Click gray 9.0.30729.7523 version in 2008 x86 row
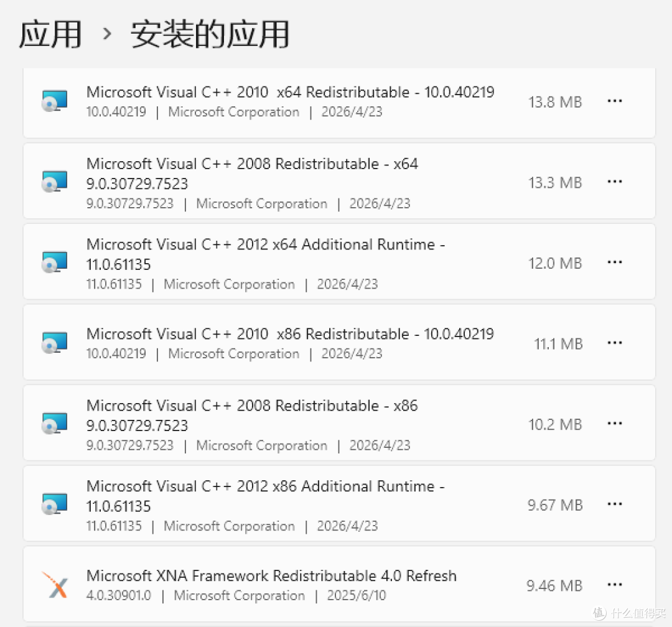 coord(130,445)
